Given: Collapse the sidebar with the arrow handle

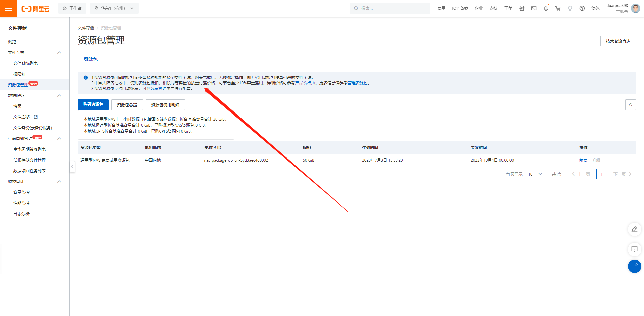Looking at the screenshot, I should click(72, 166).
